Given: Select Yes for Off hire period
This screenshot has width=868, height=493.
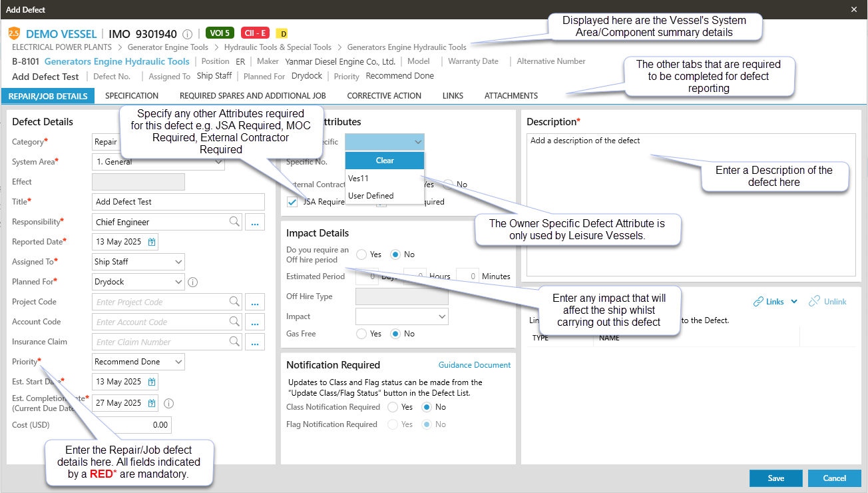Looking at the screenshot, I should pos(361,254).
